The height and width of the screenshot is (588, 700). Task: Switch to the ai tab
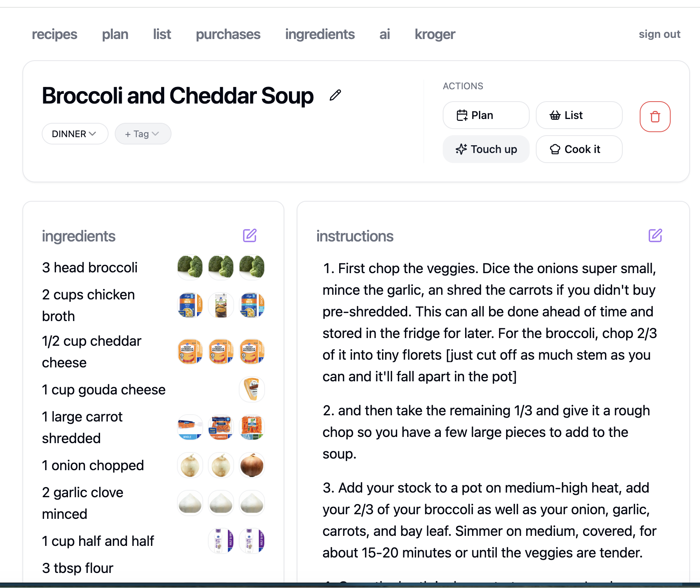tap(384, 34)
